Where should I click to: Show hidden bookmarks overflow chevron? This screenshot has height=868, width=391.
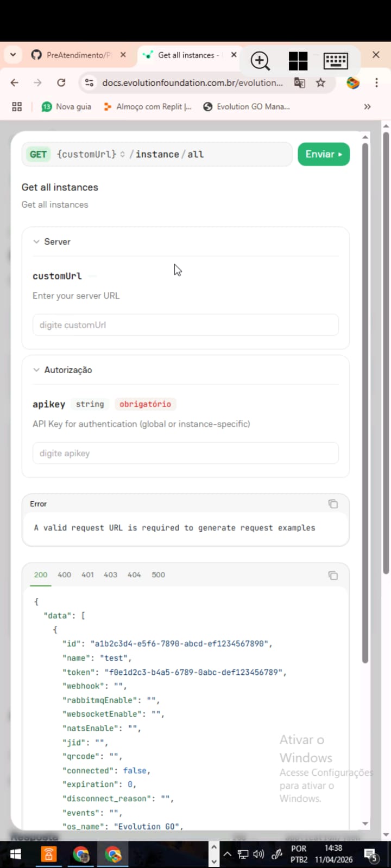[368, 107]
